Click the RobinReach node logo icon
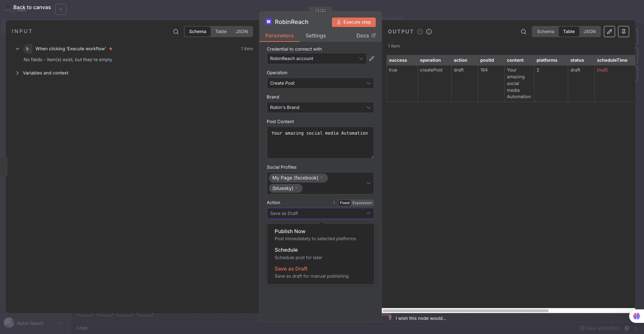 tap(269, 22)
